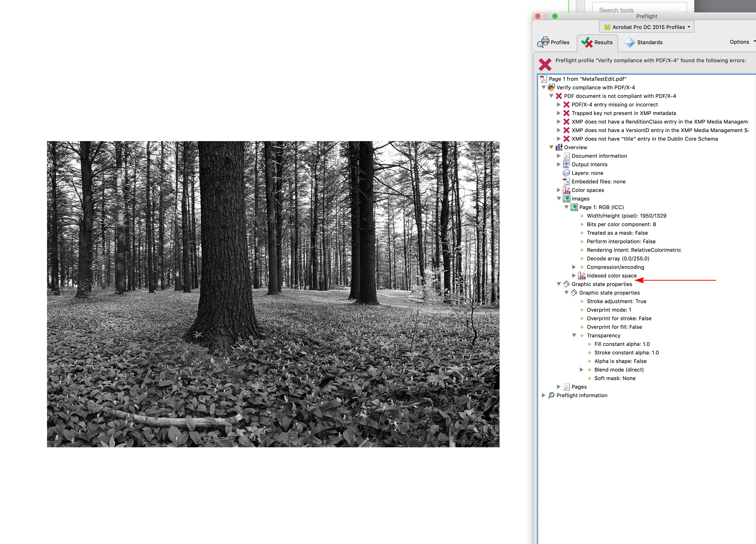This screenshot has width=756, height=544.
Task: Expand the Trapped key error
Action: coord(559,113)
